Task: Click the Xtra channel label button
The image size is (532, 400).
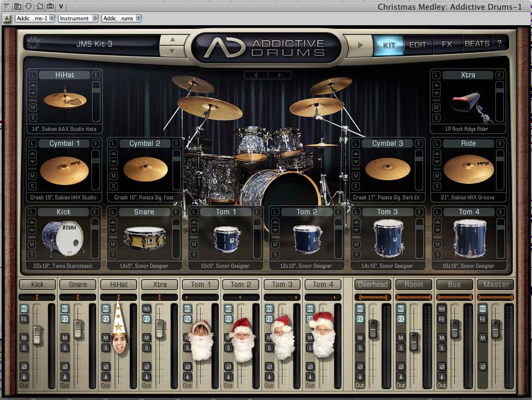Action: tap(159, 285)
